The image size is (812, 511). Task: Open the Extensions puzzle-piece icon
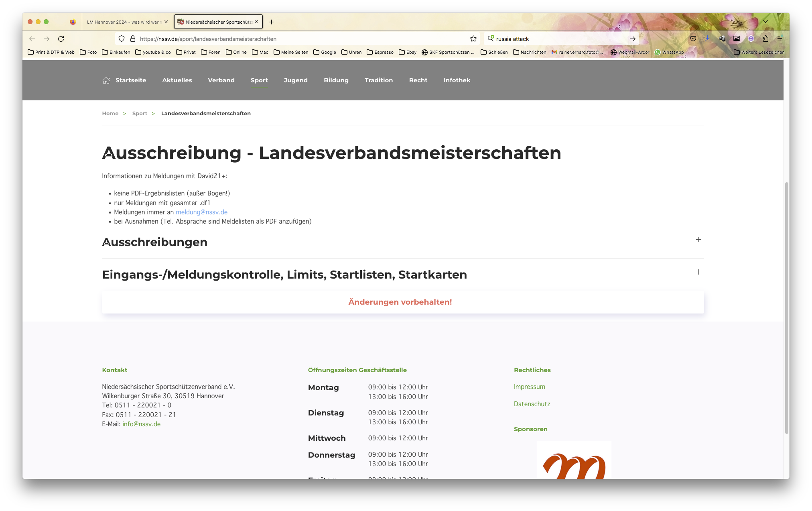pos(765,39)
